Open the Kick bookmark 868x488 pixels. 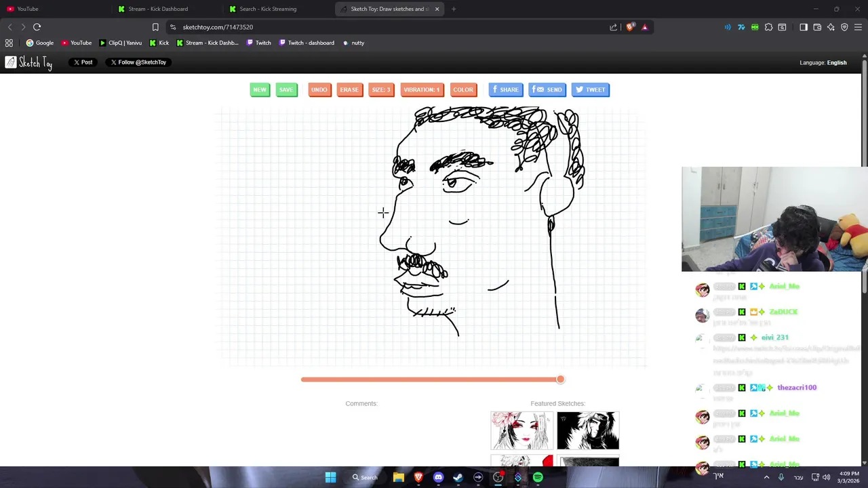coord(159,43)
